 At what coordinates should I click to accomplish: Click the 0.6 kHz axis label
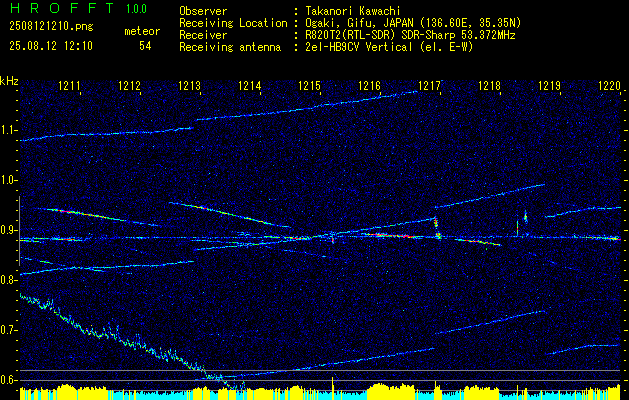tap(8, 380)
